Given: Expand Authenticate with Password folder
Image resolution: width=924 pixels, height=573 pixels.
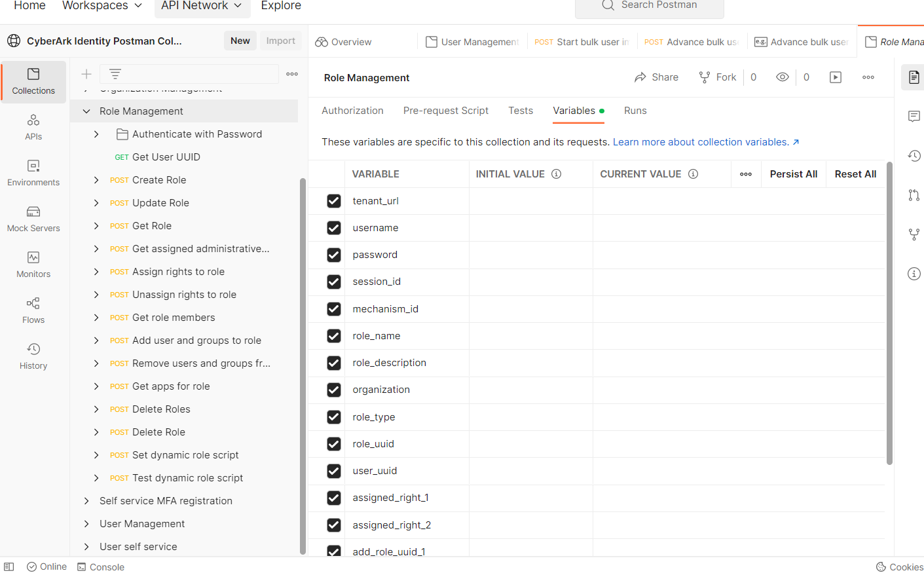Looking at the screenshot, I should tap(96, 134).
